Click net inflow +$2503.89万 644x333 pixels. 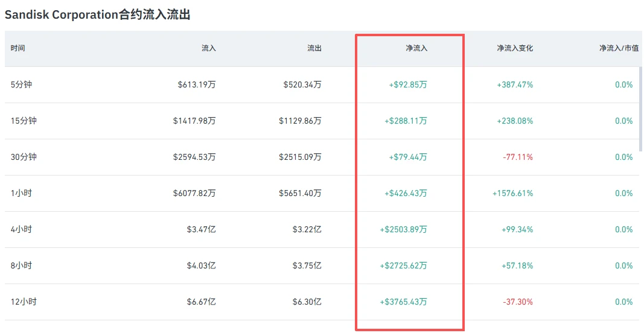[x=403, y=229]
